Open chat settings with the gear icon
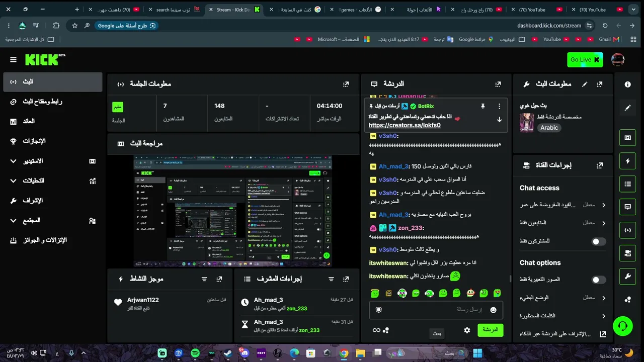 [467, 330]
